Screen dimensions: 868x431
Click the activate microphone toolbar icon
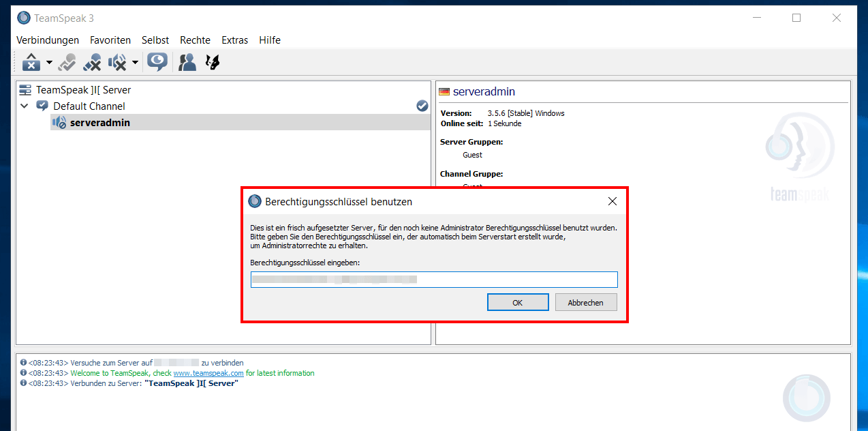(67, 63)
